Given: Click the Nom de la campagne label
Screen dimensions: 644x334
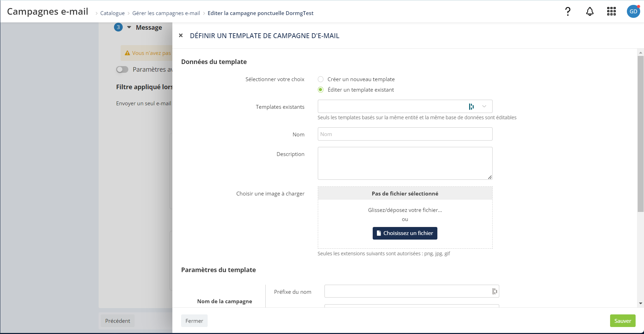Looking at the screenshot, I should coord(224,301).
